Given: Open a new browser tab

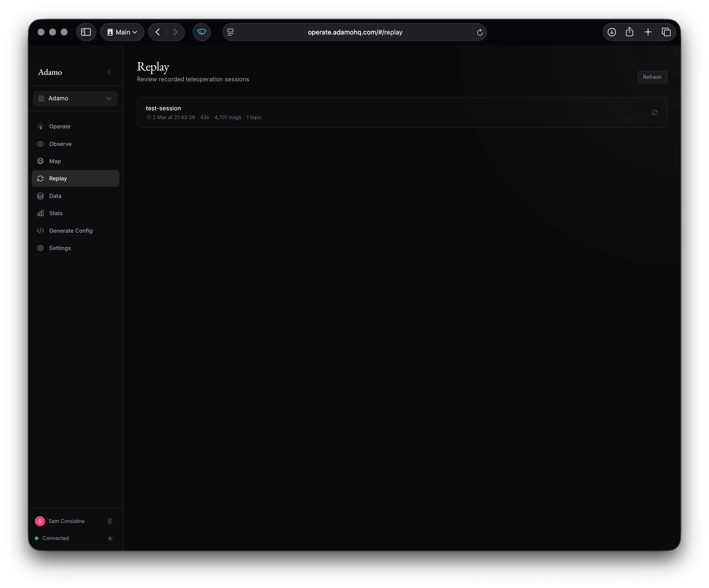Looking at the screenshot, I should (x=648, y=32).
